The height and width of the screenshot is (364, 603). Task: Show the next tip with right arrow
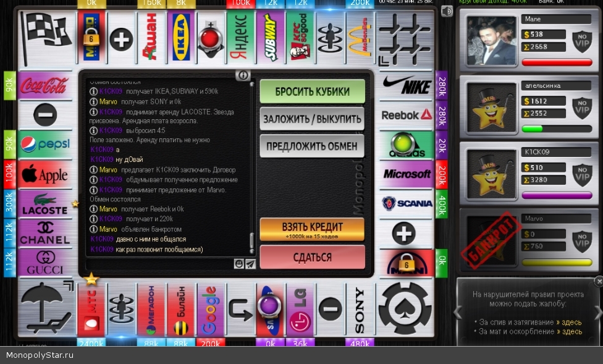click(599, 312)
